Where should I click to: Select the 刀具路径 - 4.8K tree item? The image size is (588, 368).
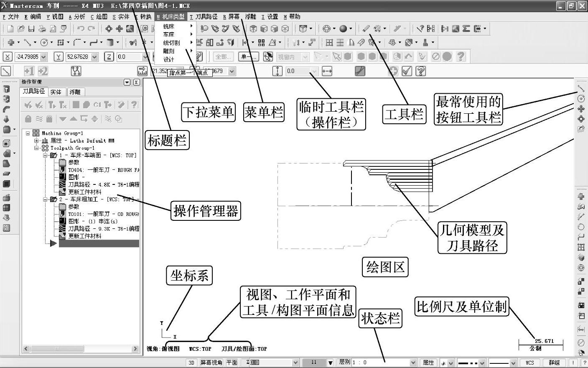(x=104, y=184)
